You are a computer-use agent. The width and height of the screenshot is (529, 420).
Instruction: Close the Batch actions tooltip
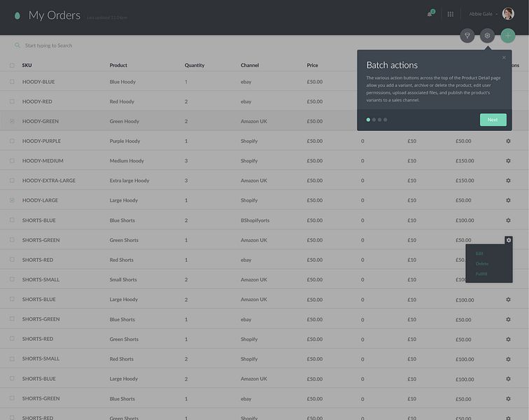pos(504,57)
